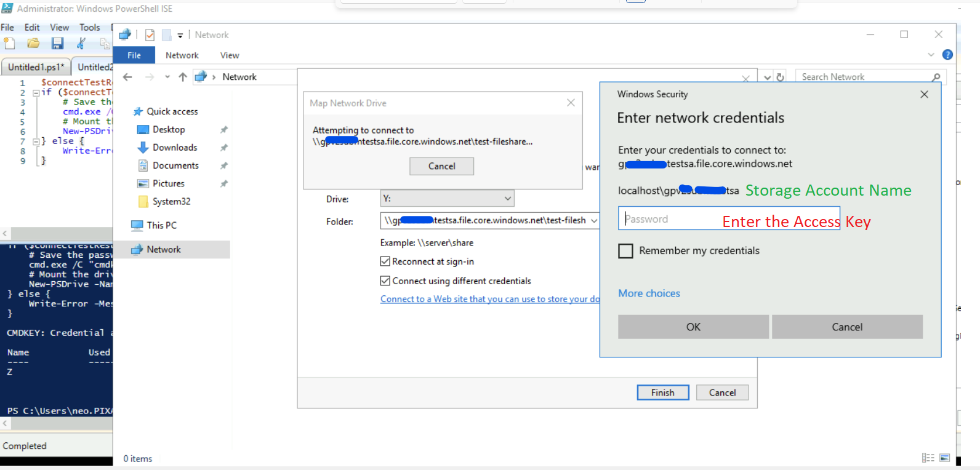The image size is (980, 470).
Task: Open the Folder path combo box arrow
Action: pyautogui.click(x=594, y=220)
